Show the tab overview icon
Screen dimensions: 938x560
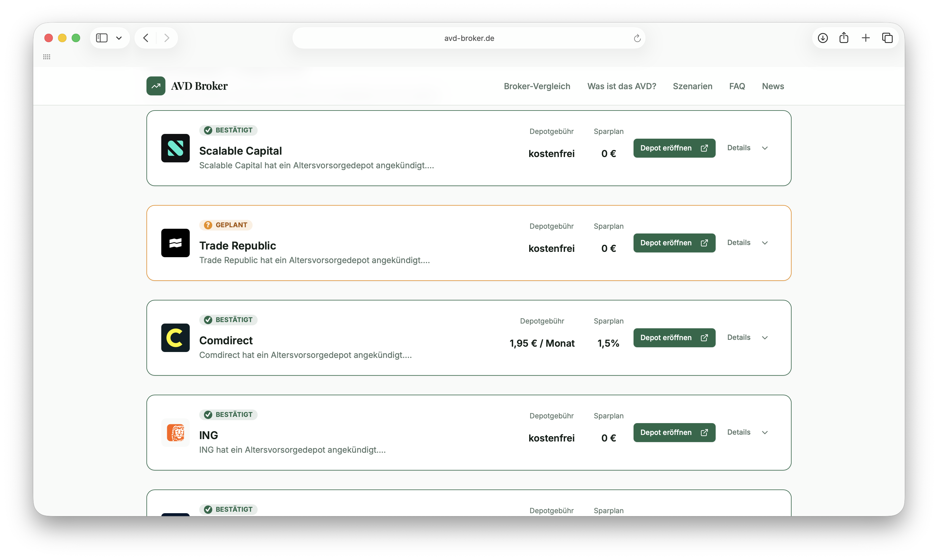[x=887, y=38]
